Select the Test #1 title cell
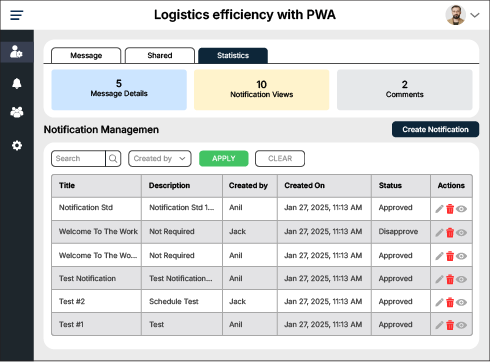The image size is (490, 362). click(96, 324)
